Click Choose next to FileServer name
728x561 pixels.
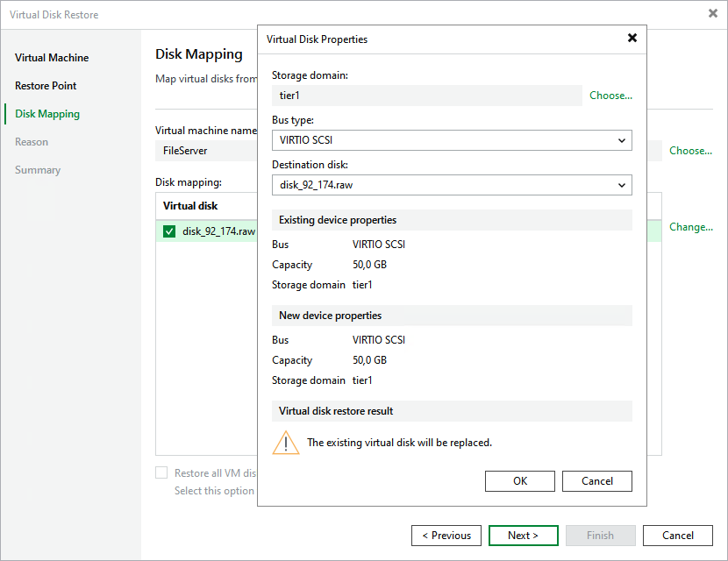coord(690,151)
